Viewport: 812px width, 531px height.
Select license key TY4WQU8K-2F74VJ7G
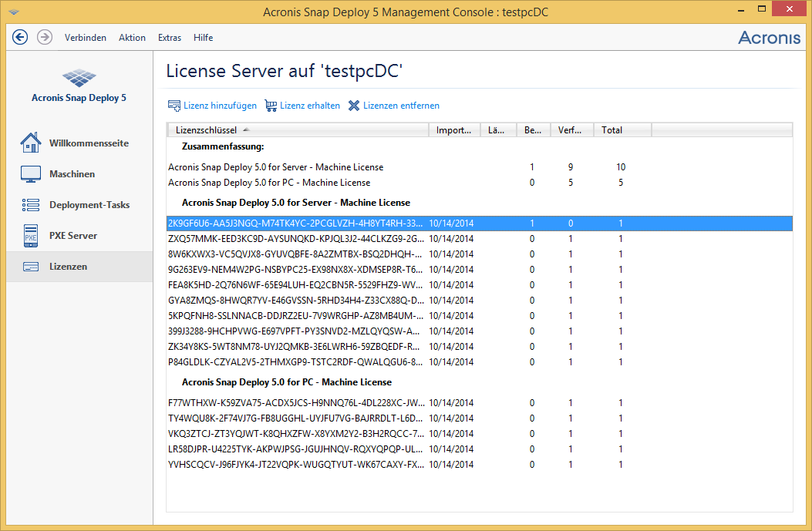coord(479,418)
